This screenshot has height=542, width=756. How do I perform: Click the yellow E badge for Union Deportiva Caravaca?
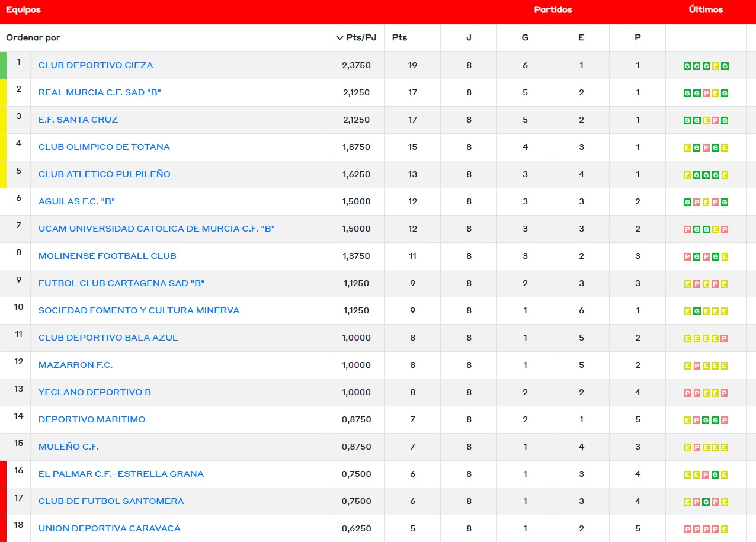click(x=725, y=529)
